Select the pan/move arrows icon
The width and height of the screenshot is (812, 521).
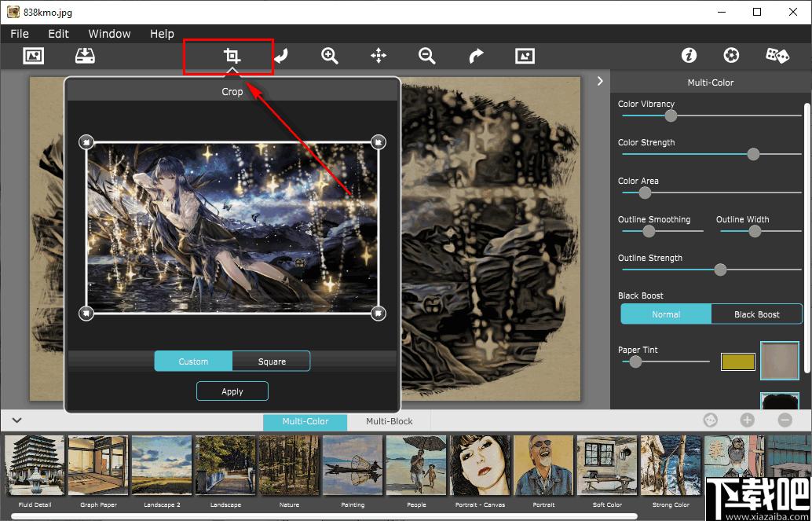379,56
